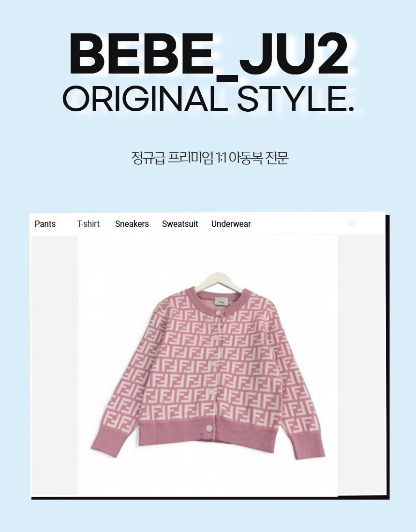Click the middle button of the cardigan
The width and height of the screenshot is (416, 532).
click(213, 364)
